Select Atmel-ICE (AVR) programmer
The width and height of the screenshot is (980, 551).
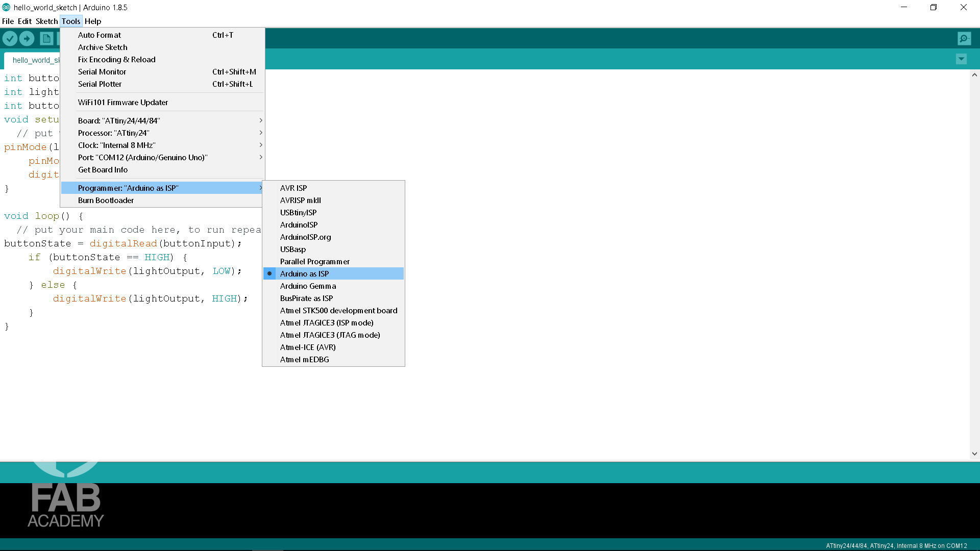[x=333, y=347]
